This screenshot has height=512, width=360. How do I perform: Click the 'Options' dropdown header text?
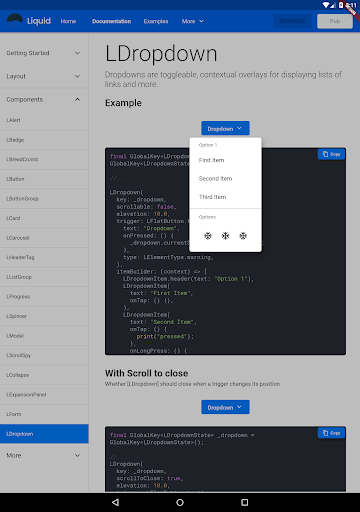coord(207,217)
